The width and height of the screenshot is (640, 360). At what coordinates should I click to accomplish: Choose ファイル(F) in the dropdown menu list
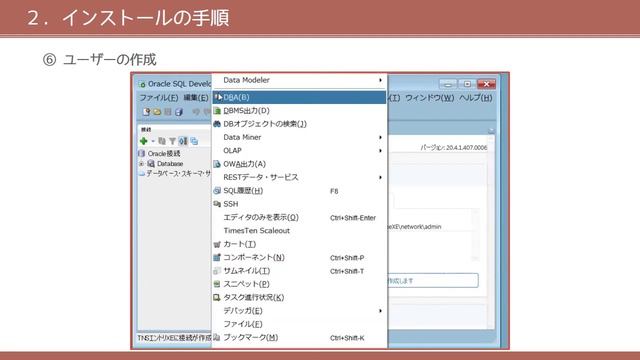tap(299, 324)
